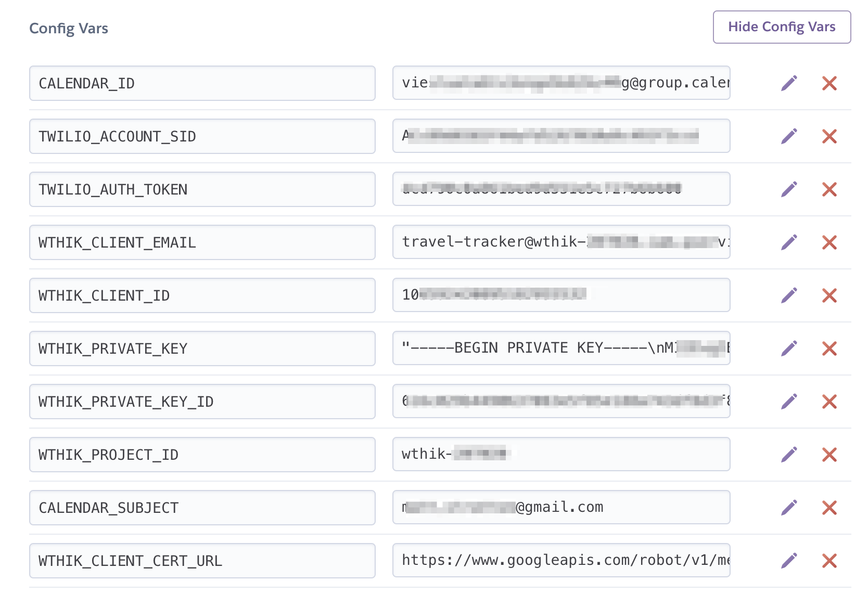Screen dimensions: 868x594
Task: Delete the WTHIK_PRIVATE_KEY_ID config var
Action: click(x=829, y=401)
